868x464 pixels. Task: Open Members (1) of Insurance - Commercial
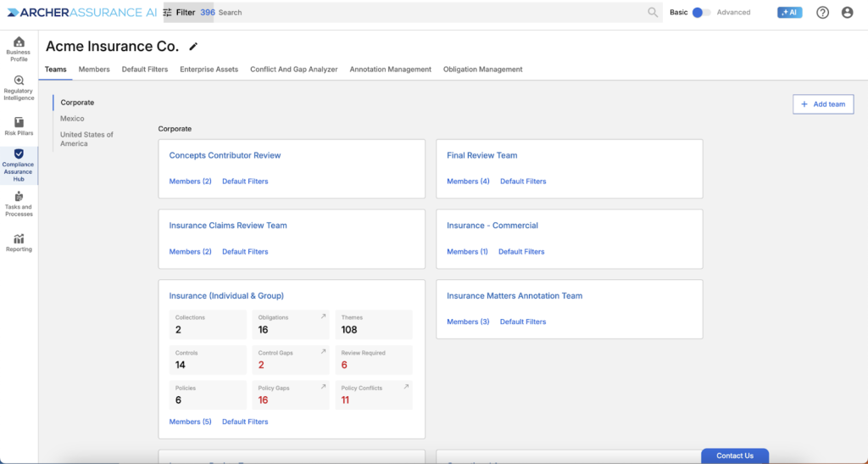point(467,251)
